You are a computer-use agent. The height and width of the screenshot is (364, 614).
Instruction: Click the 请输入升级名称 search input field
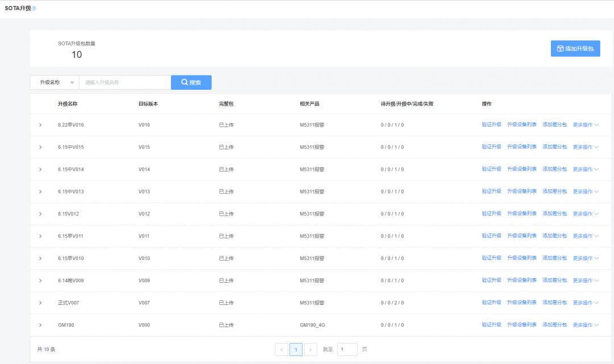[x=125, y=82]
